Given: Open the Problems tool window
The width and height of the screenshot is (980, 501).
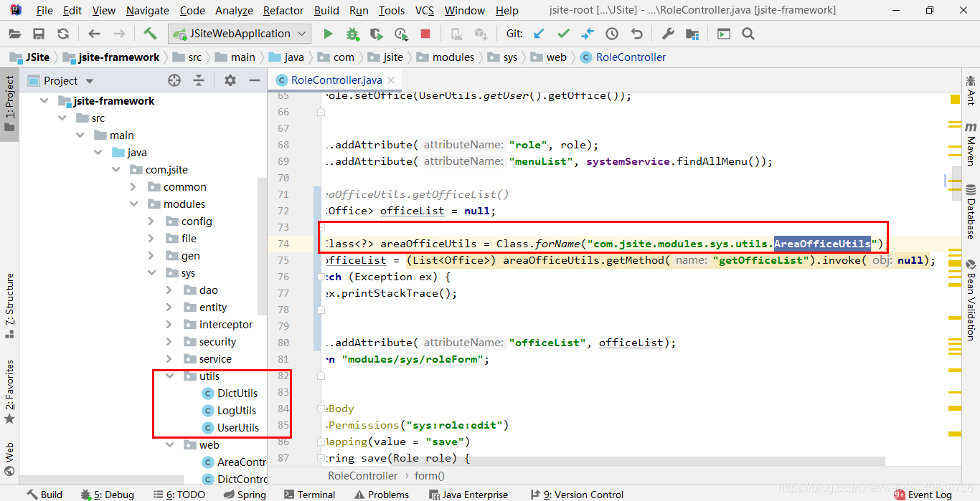Looking at the screenshot, I should pyautogui.click(x=381, y=495).
